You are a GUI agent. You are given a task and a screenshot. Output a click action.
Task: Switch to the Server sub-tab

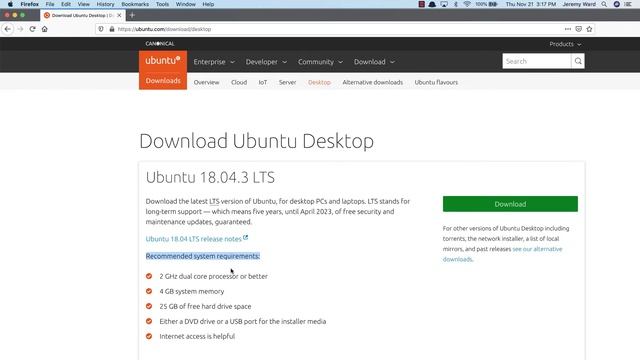point(287,82)
